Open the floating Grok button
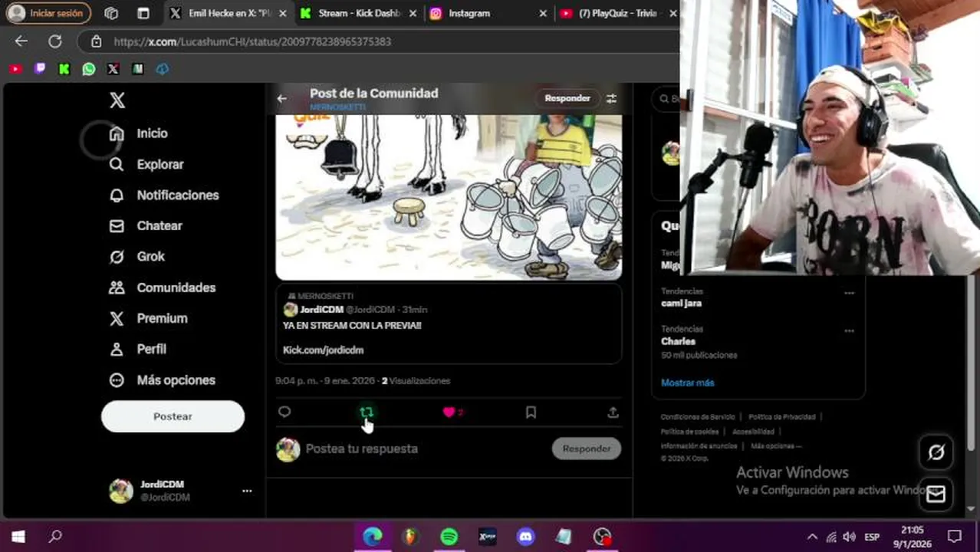 [x=936, y=452]
